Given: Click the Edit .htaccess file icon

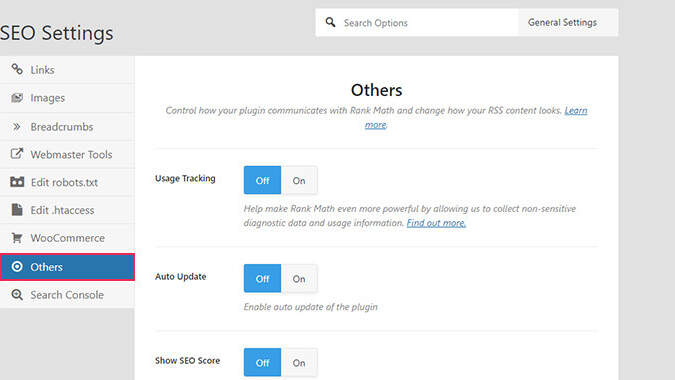Looking at the screenshot, I should click(17, 210).
